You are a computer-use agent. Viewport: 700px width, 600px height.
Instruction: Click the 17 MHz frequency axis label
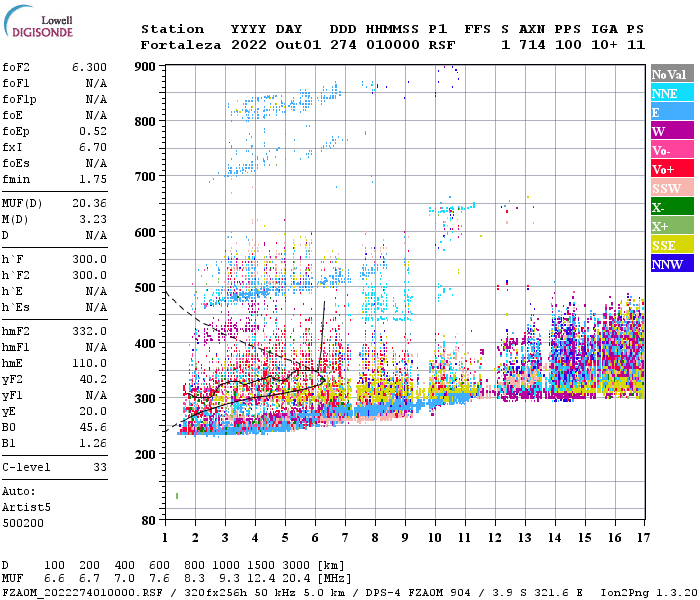tap(643, 538)
